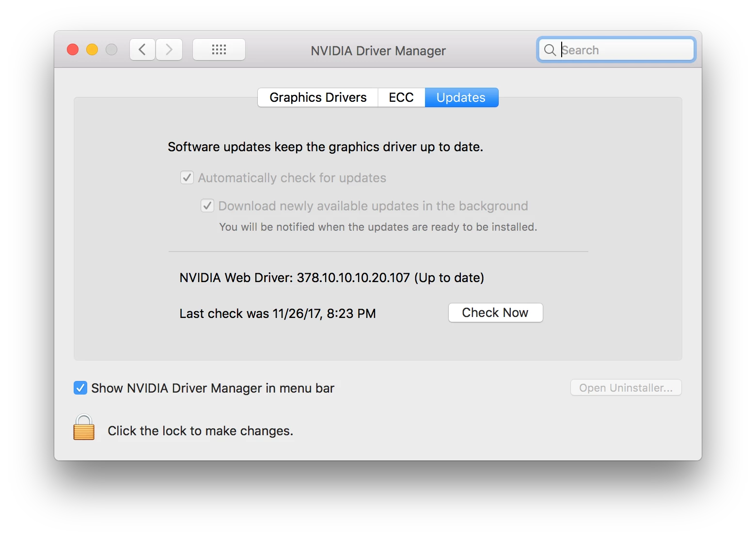Select the Updates tab
Image resolution: width=756 pixels, height=538 pixels.
point(461,97)
